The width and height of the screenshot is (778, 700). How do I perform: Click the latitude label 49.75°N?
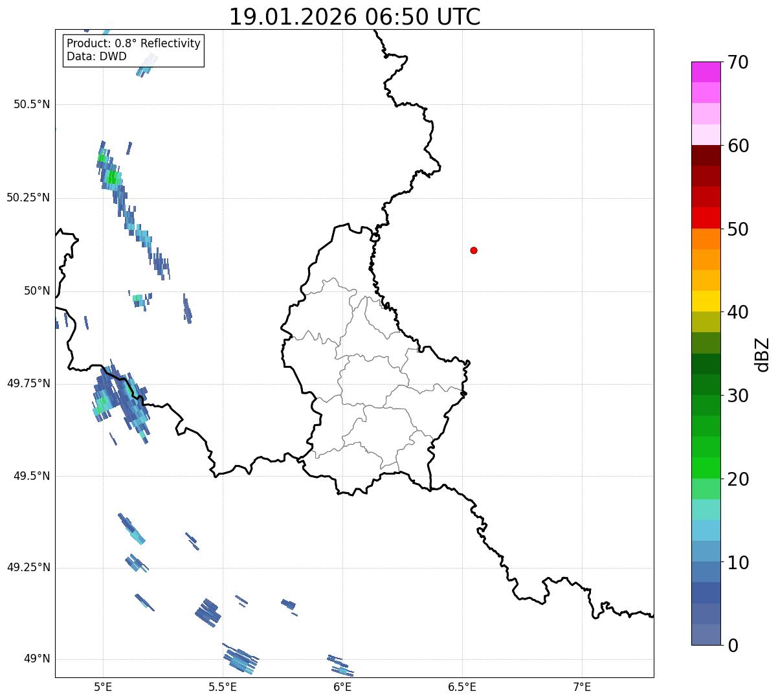[x=28, y=383]
